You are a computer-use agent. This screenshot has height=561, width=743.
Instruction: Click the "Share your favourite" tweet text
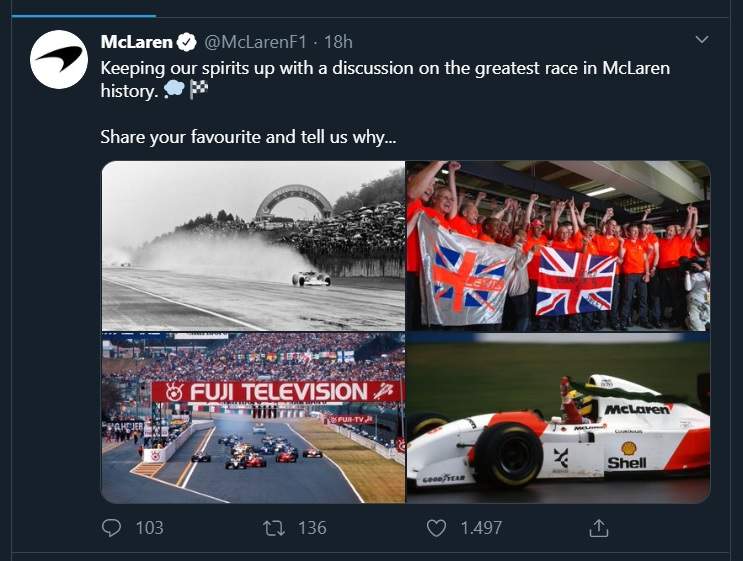click(x=247, y=137)
